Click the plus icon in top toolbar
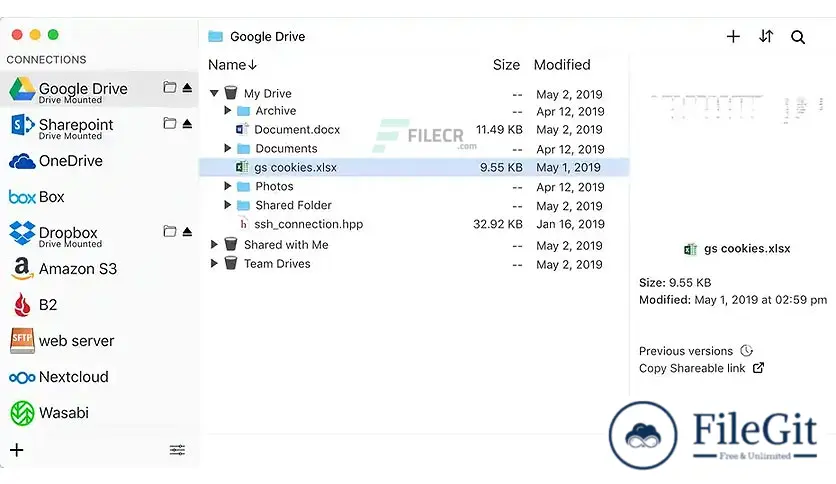The width and height of the screenshot is (836, 484). (733, 36)
